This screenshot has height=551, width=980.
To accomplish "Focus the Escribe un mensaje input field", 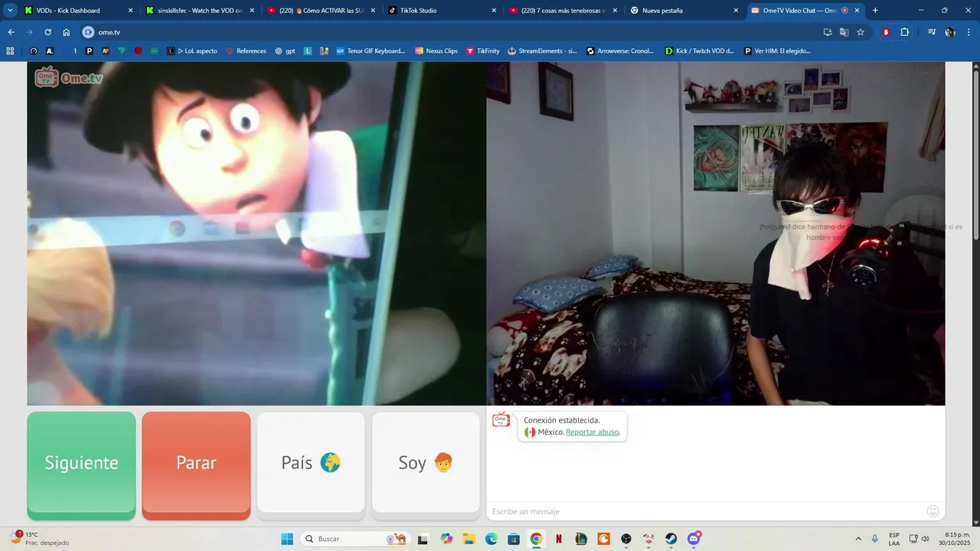I will [704, 511].
